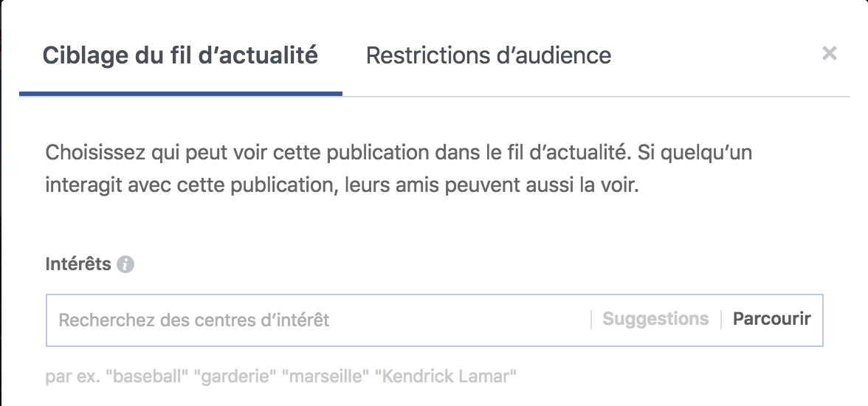This screenshot has width=868, height=406.
Task: Click the "Kendrick Lamar" example text
Action: point(445,377)
